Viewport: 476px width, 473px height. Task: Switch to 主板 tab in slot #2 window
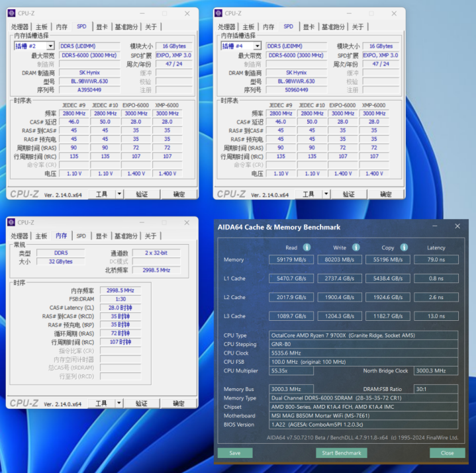coord(42,26)
